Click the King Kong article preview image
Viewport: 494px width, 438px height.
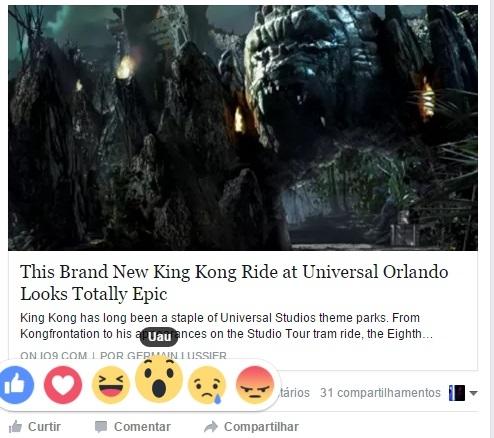pyautogui.click(x=243, y=128)
